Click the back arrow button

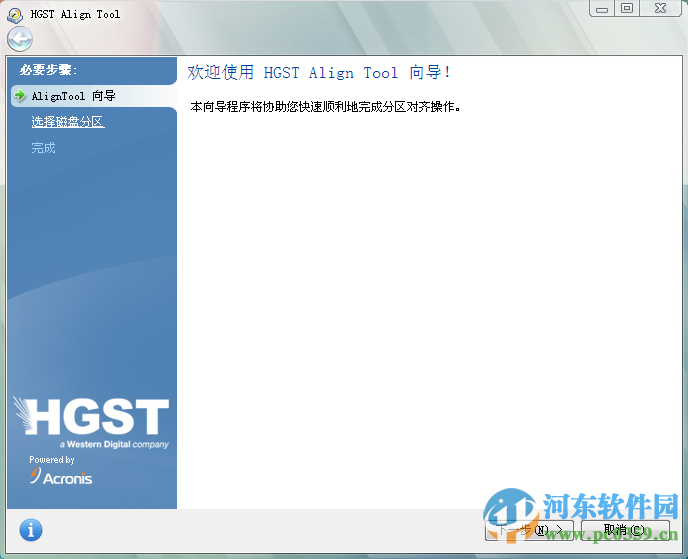pos(20,39)
